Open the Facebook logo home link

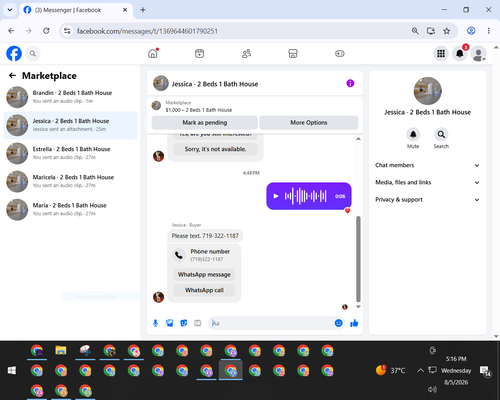pyautogui.click(x=14, y=53)
